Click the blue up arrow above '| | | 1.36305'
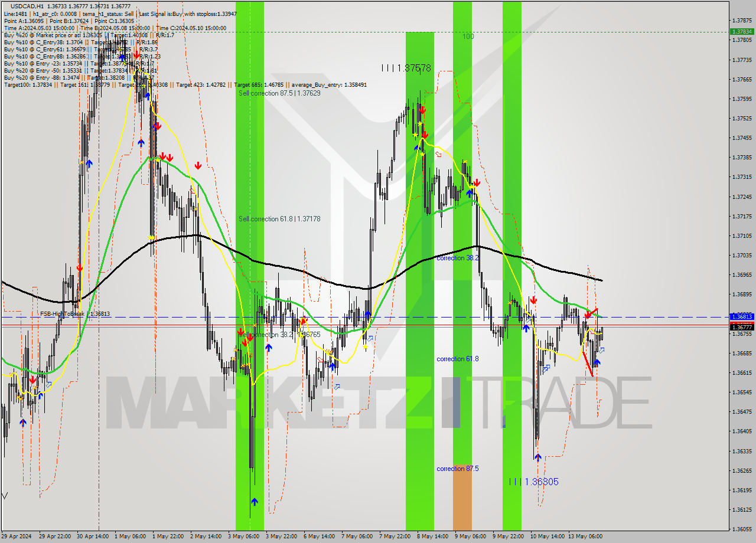 click(x=537, y=456)
